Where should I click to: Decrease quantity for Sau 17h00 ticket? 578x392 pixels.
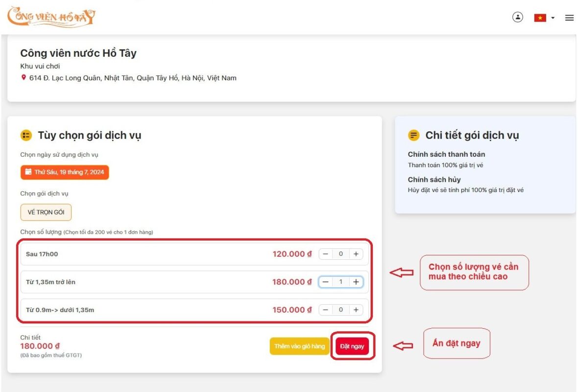tap(326, 254)
